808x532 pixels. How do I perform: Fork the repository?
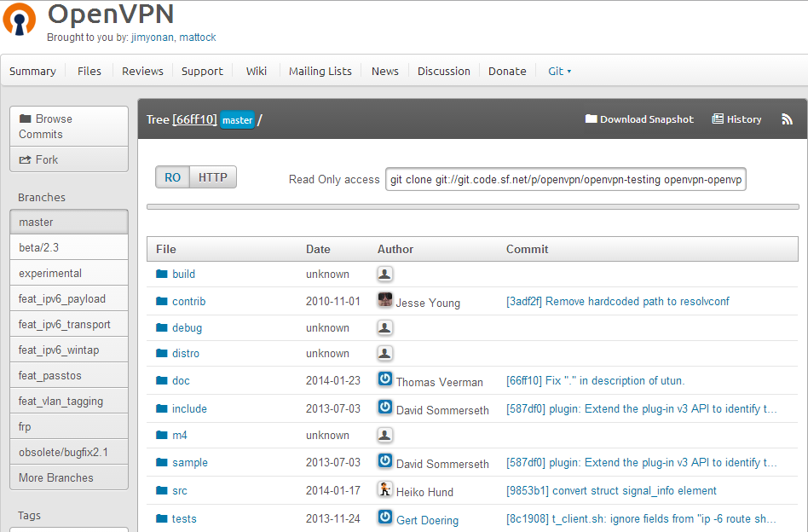[69, 159]
